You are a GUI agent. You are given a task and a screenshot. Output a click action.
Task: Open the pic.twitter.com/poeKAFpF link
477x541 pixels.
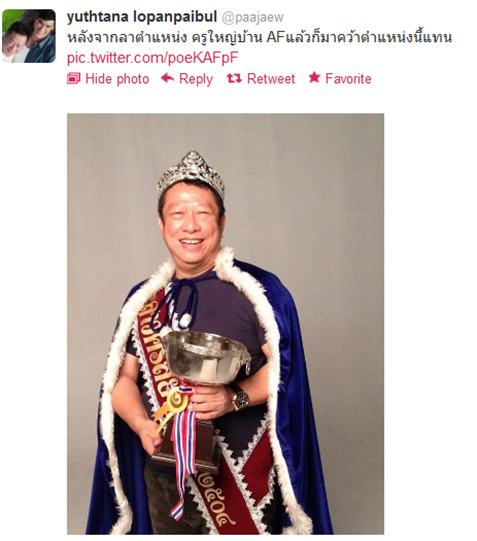pyautogui.click(x=152, y=58)
